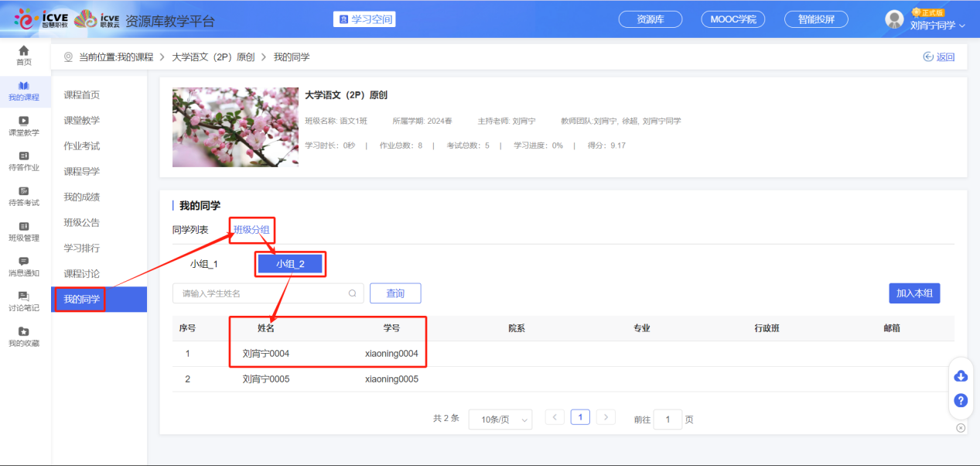Open 作业考试 in the course menu
980x466 pixels.
pyautogui.click(x=82, y=146)
